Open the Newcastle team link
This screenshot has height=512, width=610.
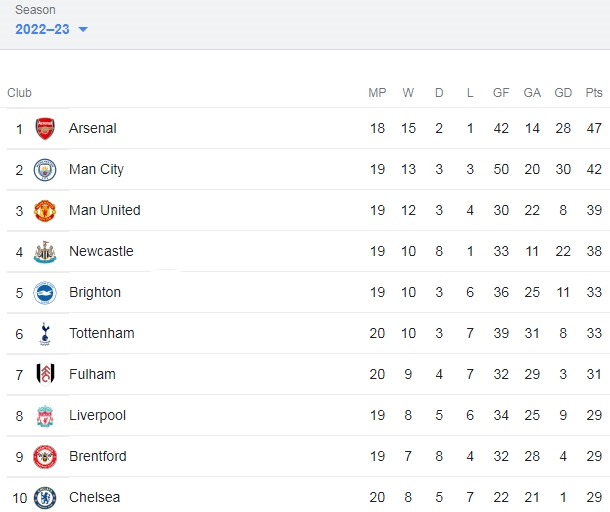click(x=101, y=251)
